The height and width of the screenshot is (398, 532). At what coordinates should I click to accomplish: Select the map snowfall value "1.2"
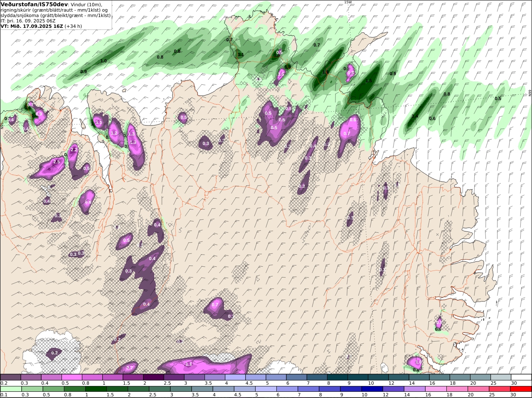pos(115,133)
